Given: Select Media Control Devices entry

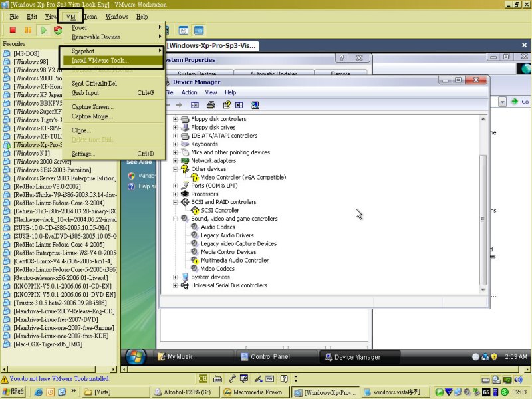Looking at the screenshot, I should click(229, 252).
